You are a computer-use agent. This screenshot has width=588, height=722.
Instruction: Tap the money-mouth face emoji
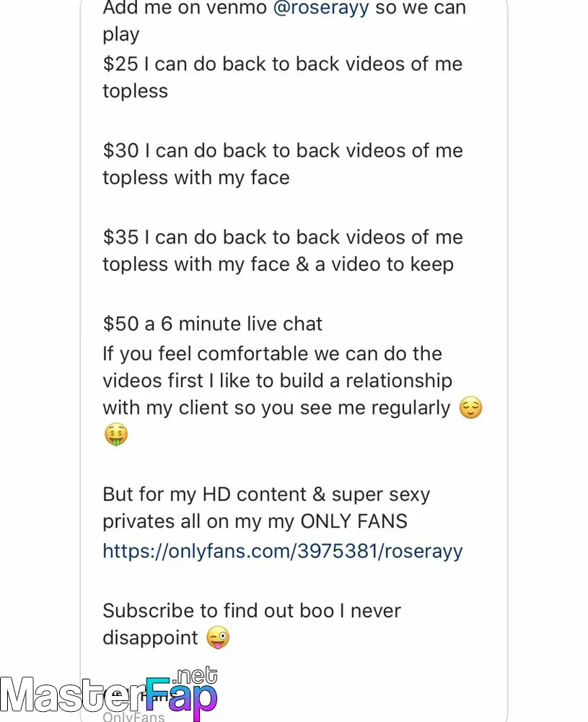pyautogui.click(x=116, y=435)
